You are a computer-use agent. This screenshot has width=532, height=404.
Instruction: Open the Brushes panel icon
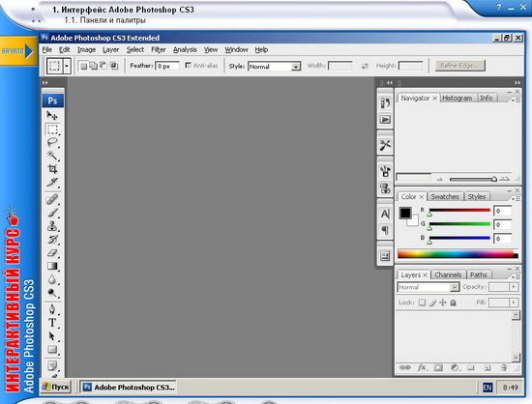coord(385,171)
